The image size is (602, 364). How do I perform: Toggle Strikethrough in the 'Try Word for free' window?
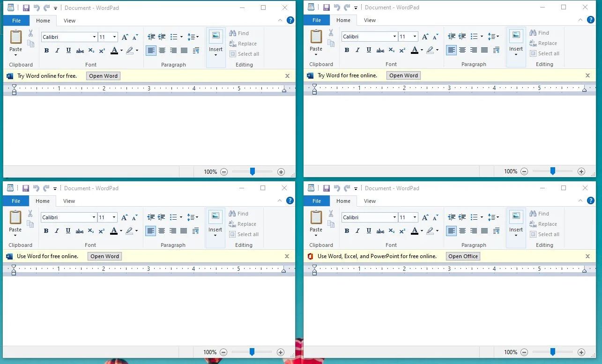380,50
